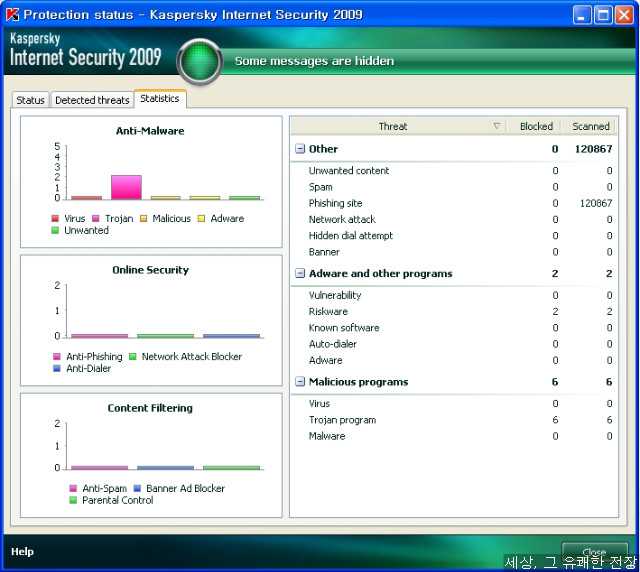
Task: Click the Kaspersky K logo in title bar
Action: coord(13,15)
